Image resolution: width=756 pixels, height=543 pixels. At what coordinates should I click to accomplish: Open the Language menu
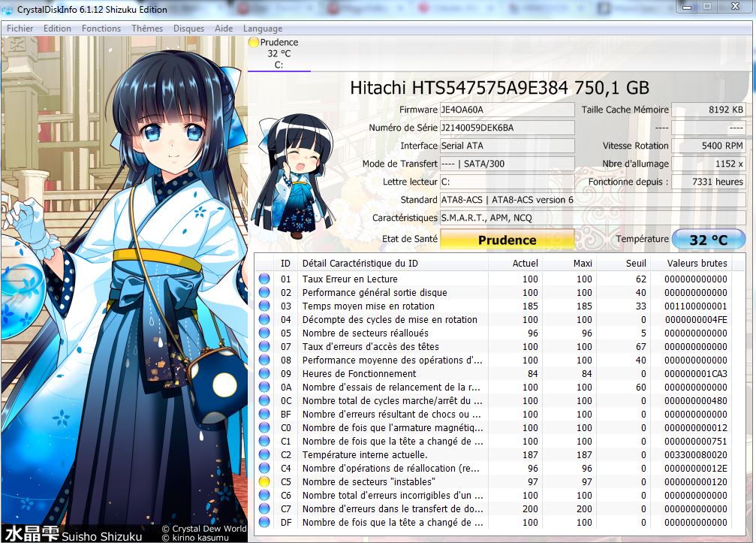[263, 29]
